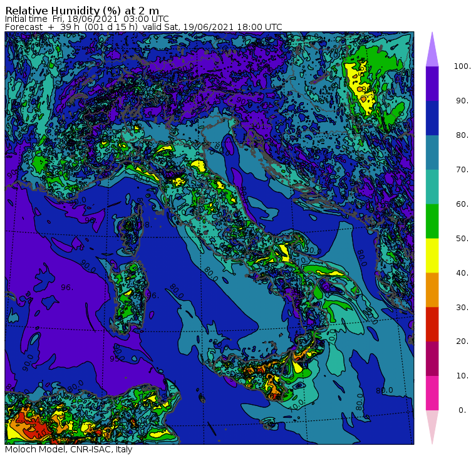Select the yellow 40–50 legend band
This screenshot has height=458, width=476.
click(432, 256)
